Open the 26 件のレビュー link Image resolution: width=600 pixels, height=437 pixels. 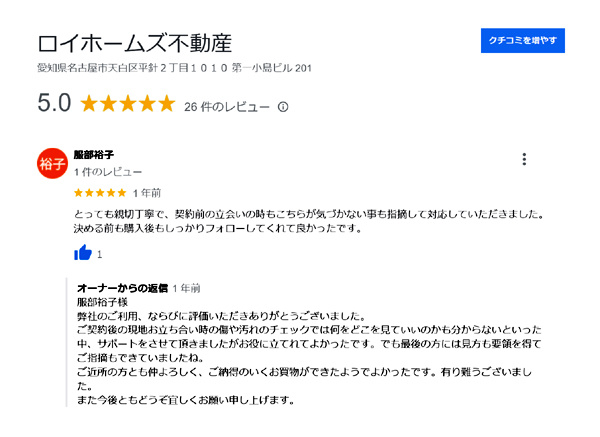227,106
